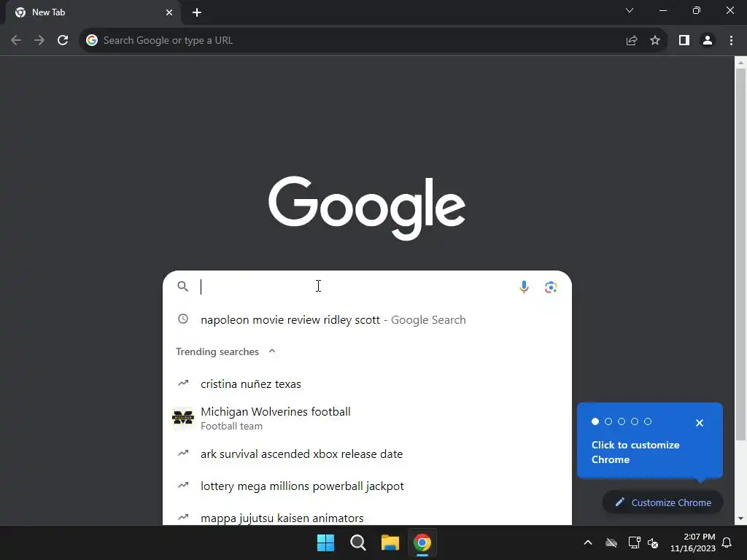Viewport: 747px width, 560px height.
Task: Click the display/network tray icon
Action: click(x=634, y=542)
